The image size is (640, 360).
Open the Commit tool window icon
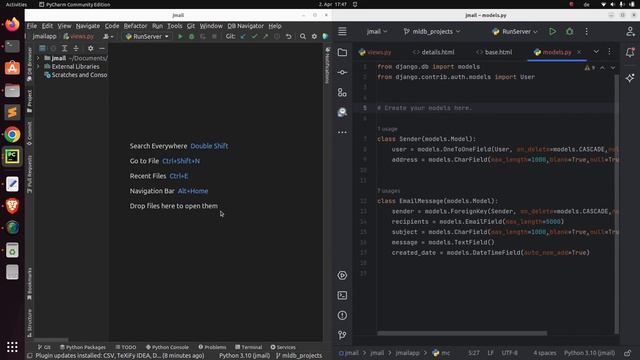(342, 72)
